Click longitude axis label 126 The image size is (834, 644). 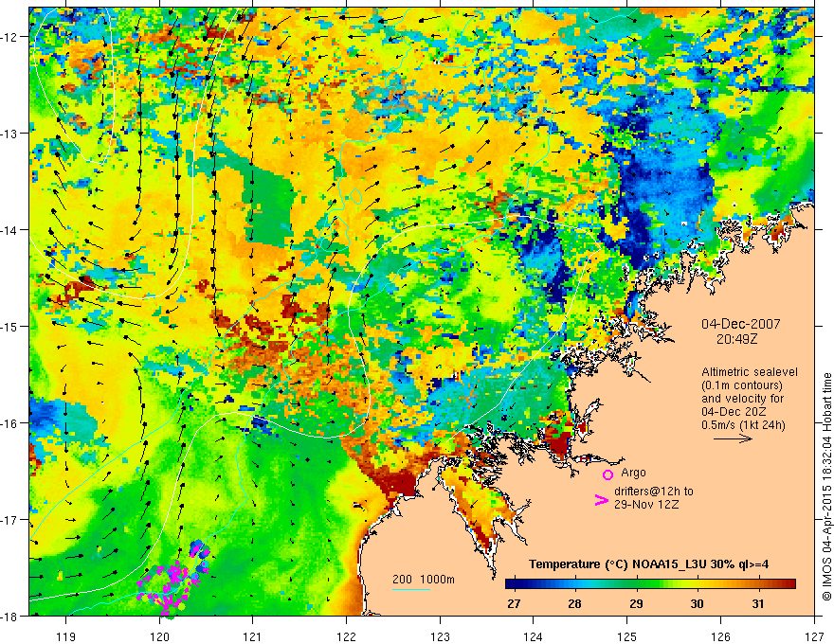(720, 636)
